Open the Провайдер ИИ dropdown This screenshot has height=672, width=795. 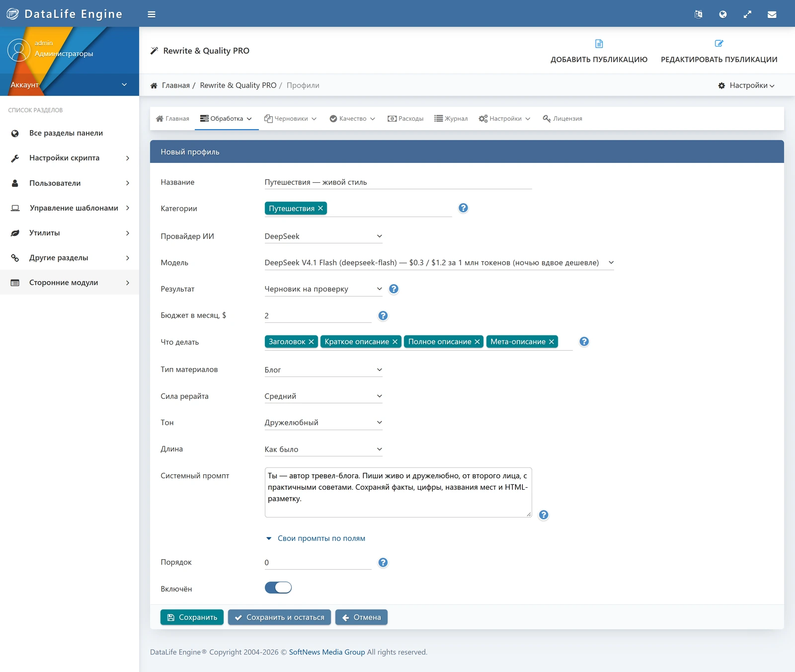[323, 236]
